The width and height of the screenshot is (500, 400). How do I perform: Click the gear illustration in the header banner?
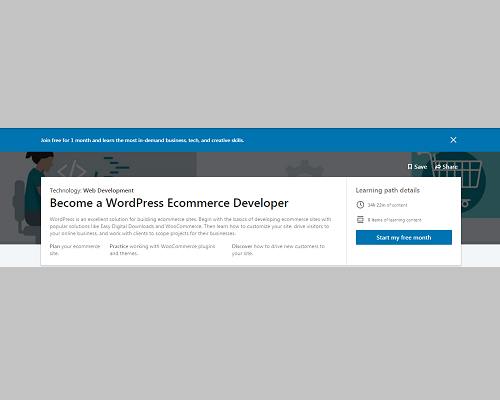pos(304,168)
